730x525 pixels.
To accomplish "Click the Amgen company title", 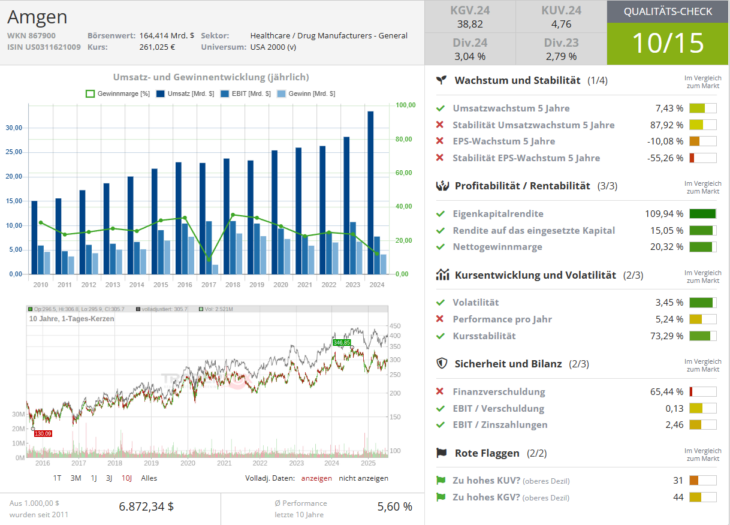I will [37, 17].
